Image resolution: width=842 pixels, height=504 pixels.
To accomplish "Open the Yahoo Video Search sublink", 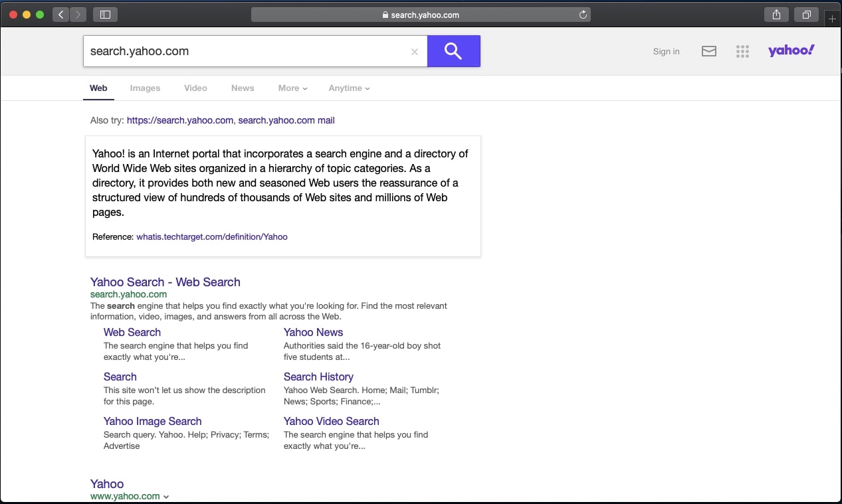I will coord(331,421).
